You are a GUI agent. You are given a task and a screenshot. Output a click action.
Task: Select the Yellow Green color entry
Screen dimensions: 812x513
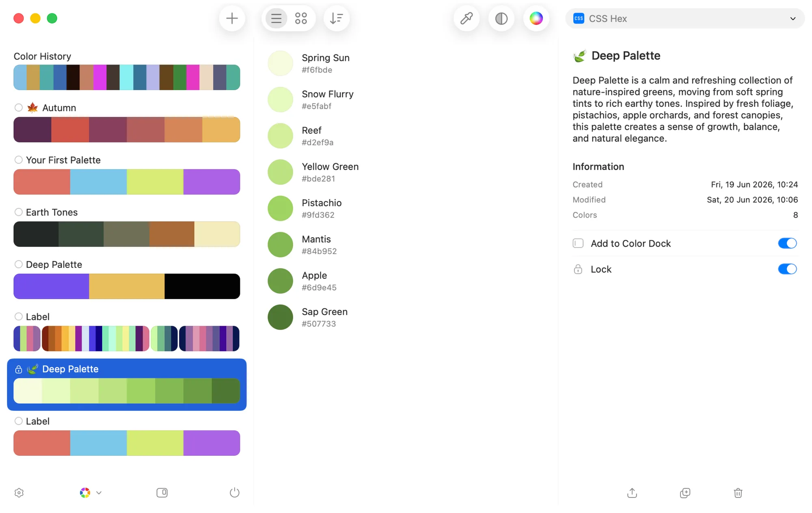point(406,172)
